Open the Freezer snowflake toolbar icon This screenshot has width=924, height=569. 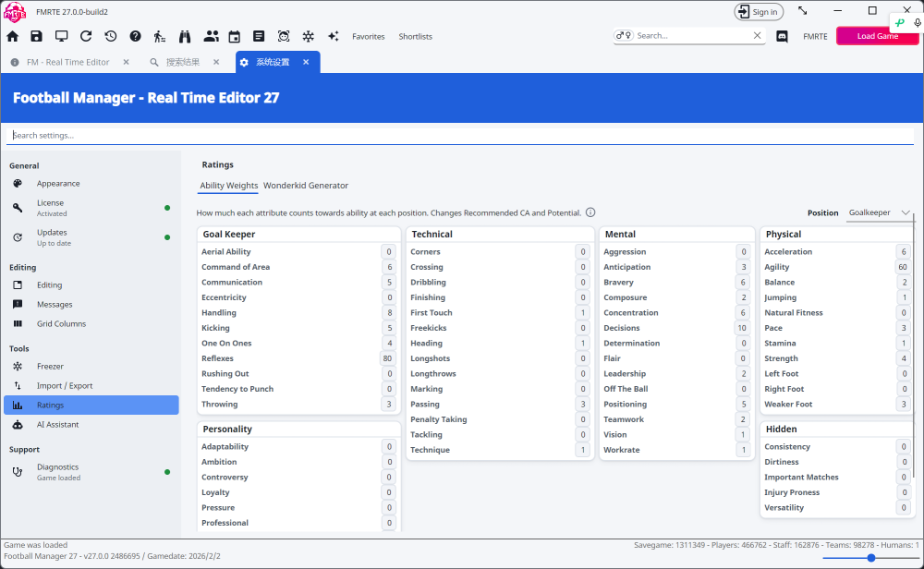tap(309, 37)
